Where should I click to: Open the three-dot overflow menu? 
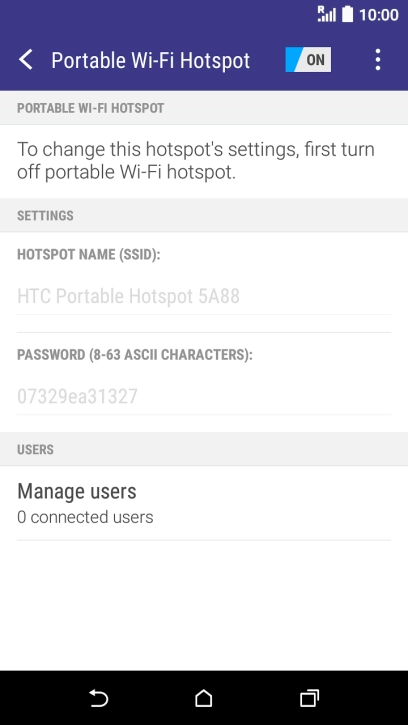pyautogui.click(x=378, y=60)
